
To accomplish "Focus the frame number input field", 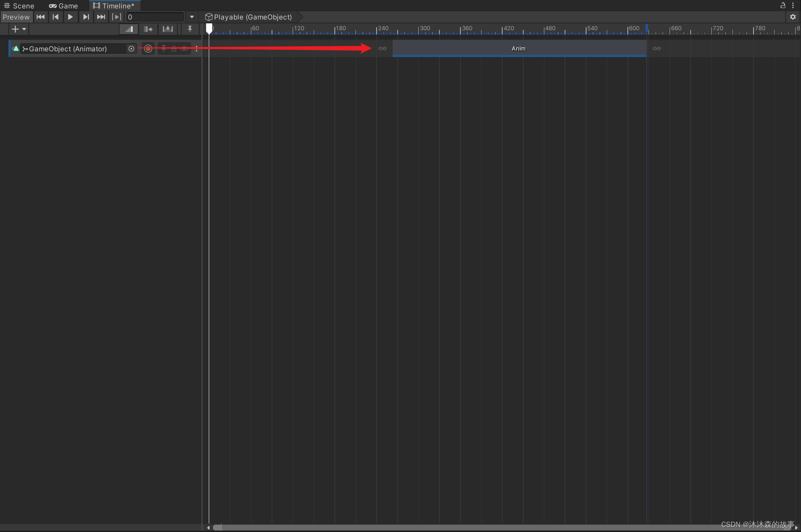I will pyautogui.click(x=155, y=17).
